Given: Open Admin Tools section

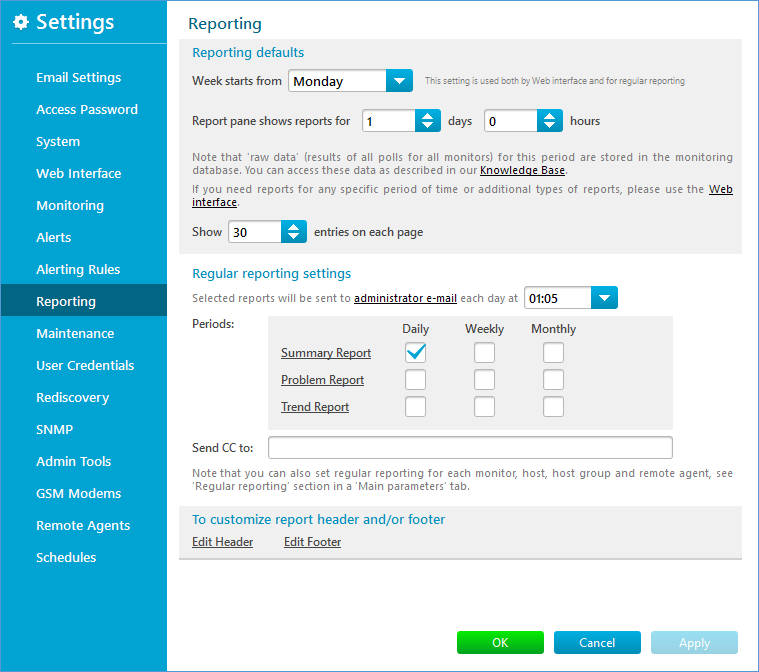Looking at the screenshot, I should tap(74, 461).
